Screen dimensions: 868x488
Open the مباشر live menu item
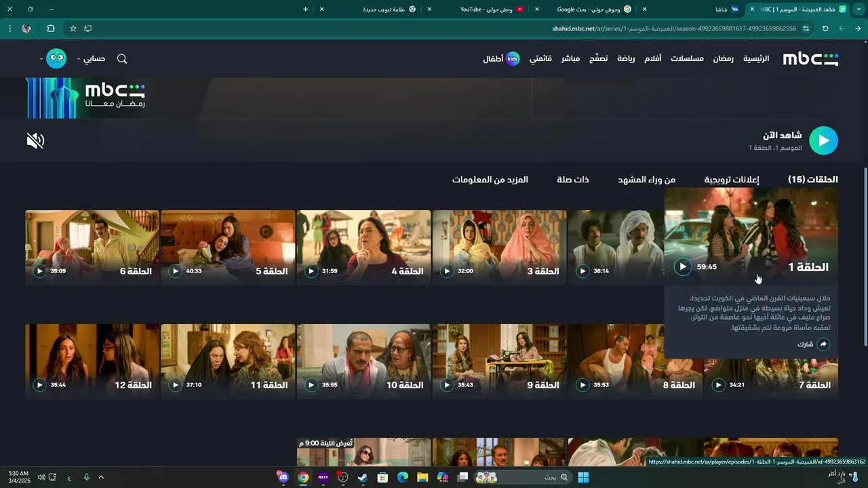(570, 59)
